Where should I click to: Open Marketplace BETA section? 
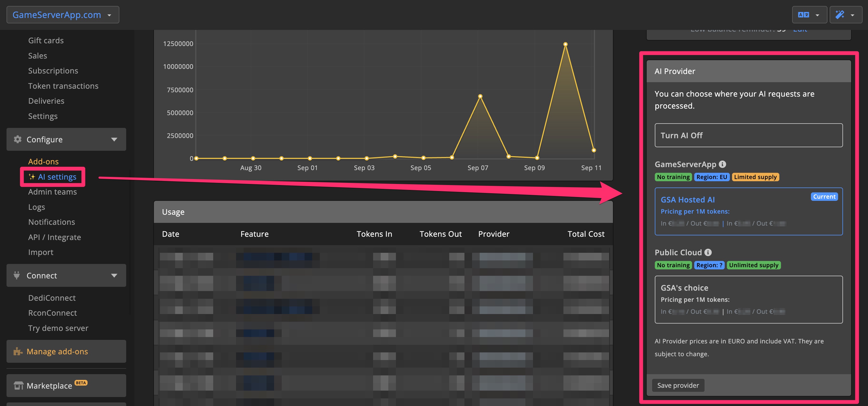[66, 385]
